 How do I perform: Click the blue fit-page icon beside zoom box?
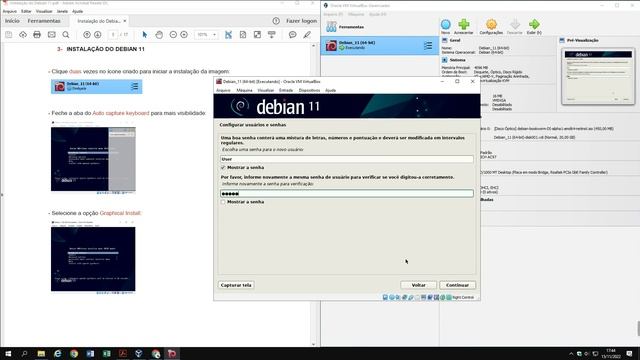[x=229, y=35]
